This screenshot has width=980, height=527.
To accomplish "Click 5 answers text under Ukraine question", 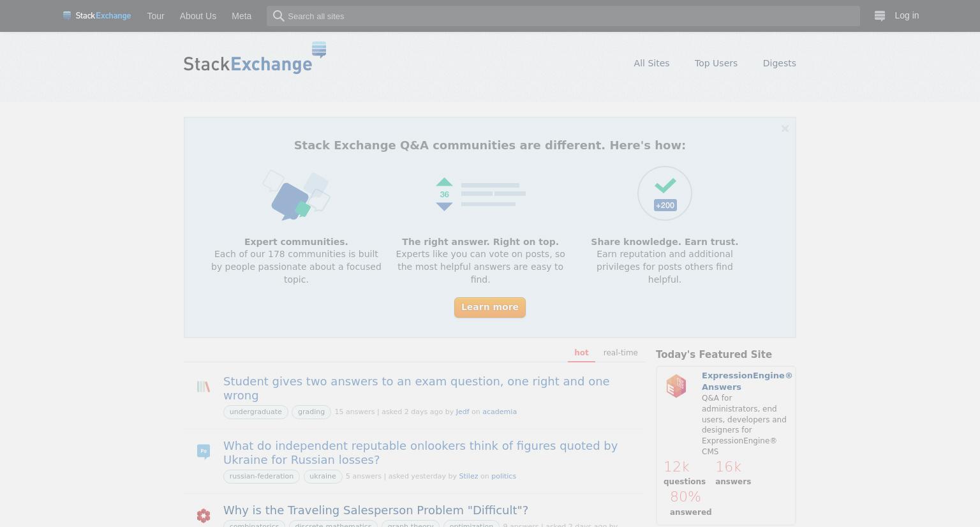I will pos(364,477).
